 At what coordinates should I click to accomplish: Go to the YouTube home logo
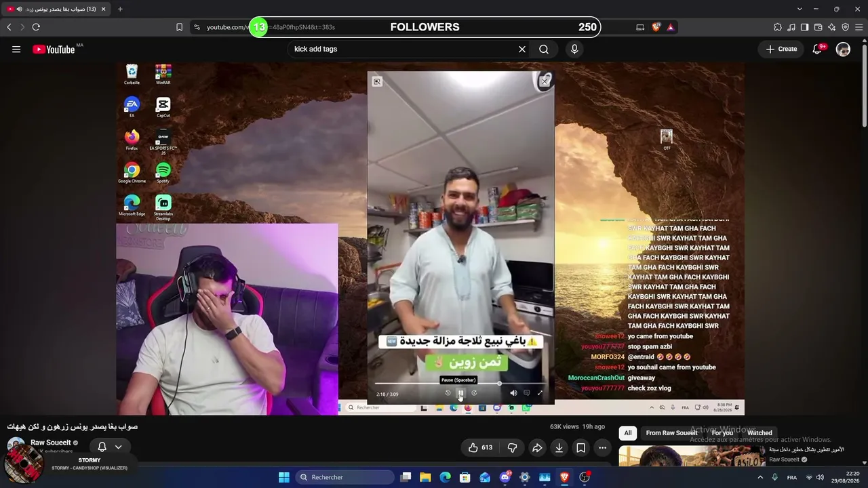(54, 49)
